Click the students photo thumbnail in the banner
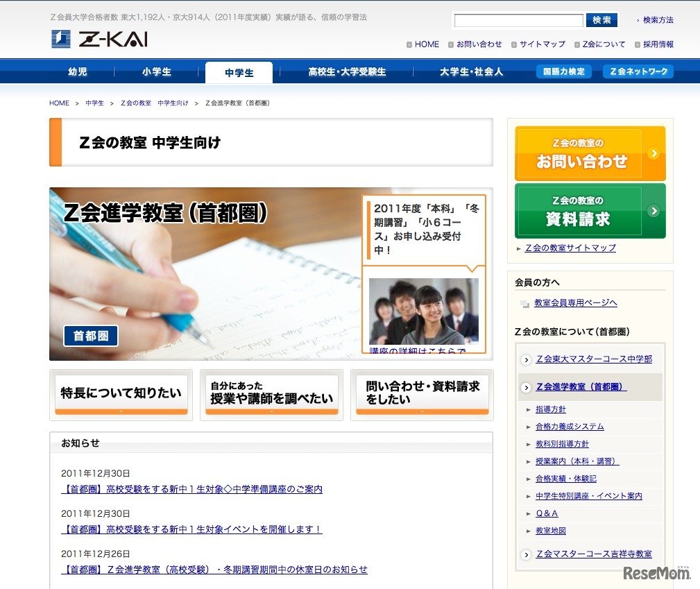 (424, 311)
